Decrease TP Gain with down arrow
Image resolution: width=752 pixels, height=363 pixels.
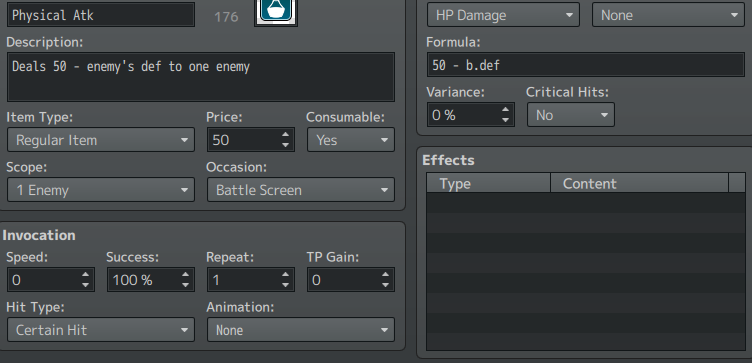point(386,285)
